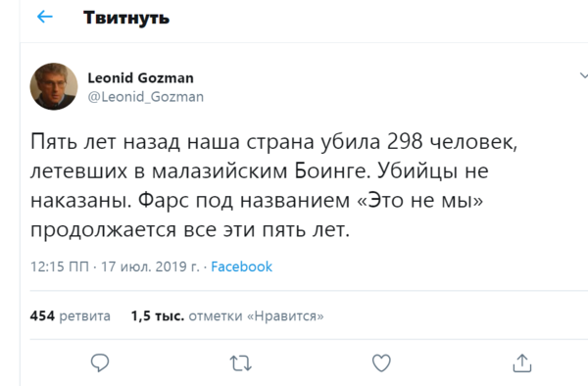Viewport: 588px width, 386px height.
Task: Retweet using the arrows icon
Action: coord(240,363)
